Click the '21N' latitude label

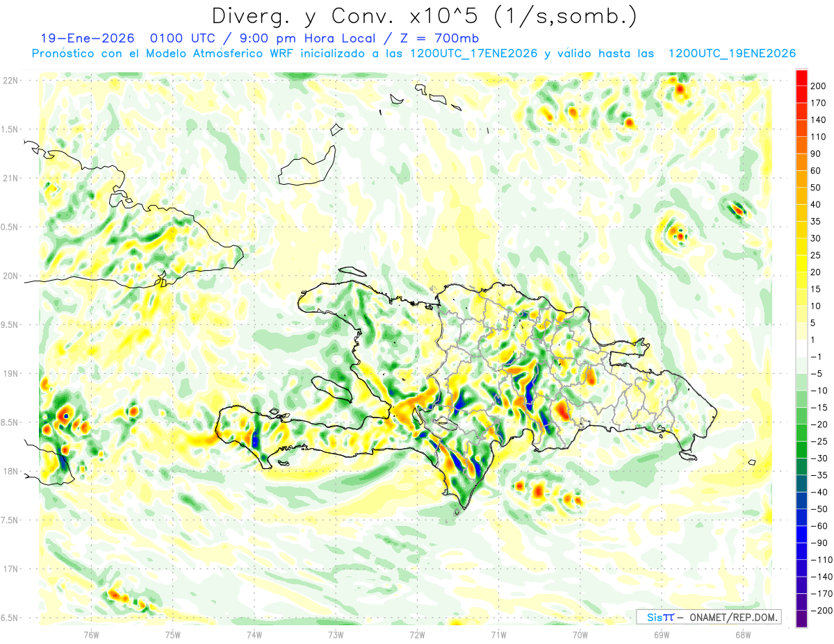point(10,179)
